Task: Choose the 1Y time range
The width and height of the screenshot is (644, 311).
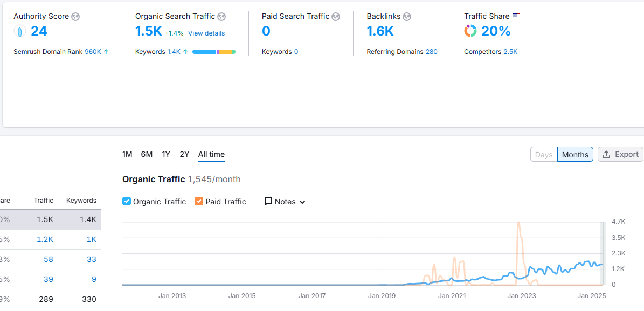Action: 166,154
